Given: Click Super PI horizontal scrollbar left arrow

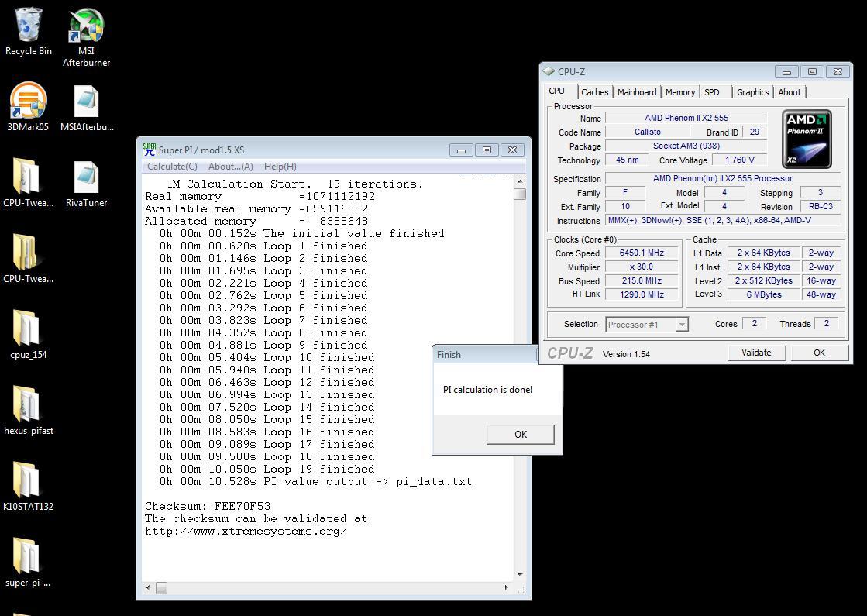Looking at the screenshot, I should coord(148,588).
